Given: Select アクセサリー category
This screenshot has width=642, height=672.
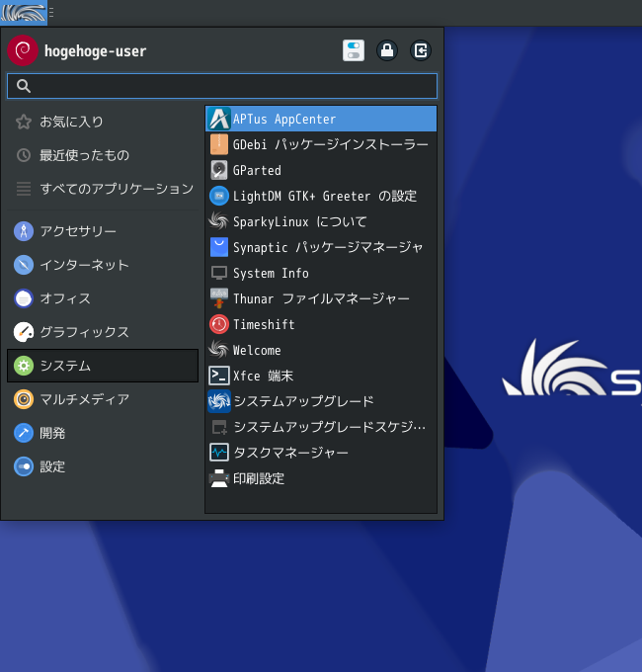Looking at the screenshot, I should coord(103,231).
